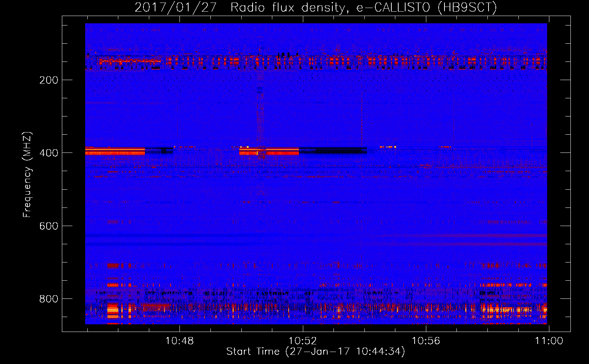Click the 'Start Time (27-Jan-17 10:44:34)' label
Viewport: 589px width, 364px height.
tap(316, 352)
